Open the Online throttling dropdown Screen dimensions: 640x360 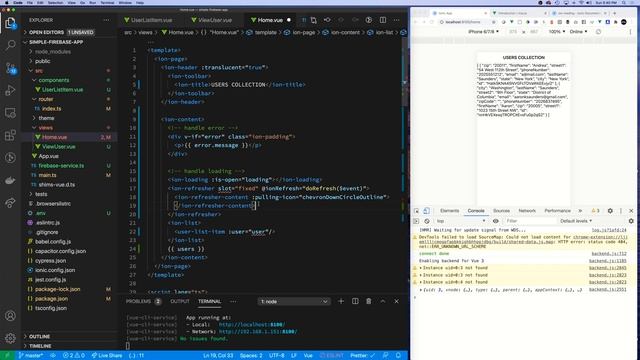[x=578, y=31]
